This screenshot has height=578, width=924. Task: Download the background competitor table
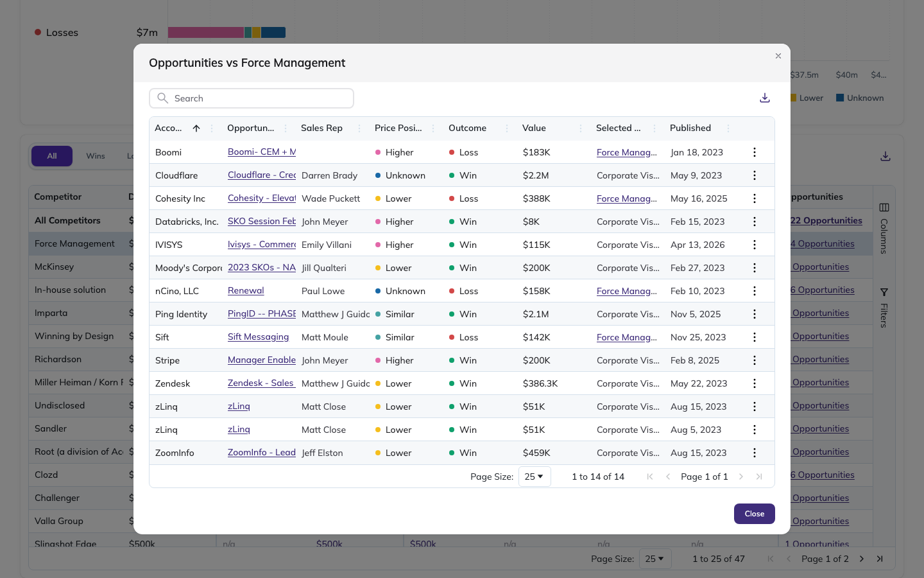click(x=886, y=156)
